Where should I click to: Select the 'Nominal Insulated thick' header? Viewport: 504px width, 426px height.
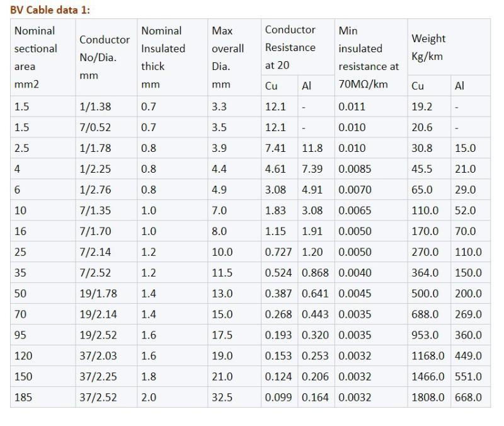pyautogui.click(x=163, y=57)
